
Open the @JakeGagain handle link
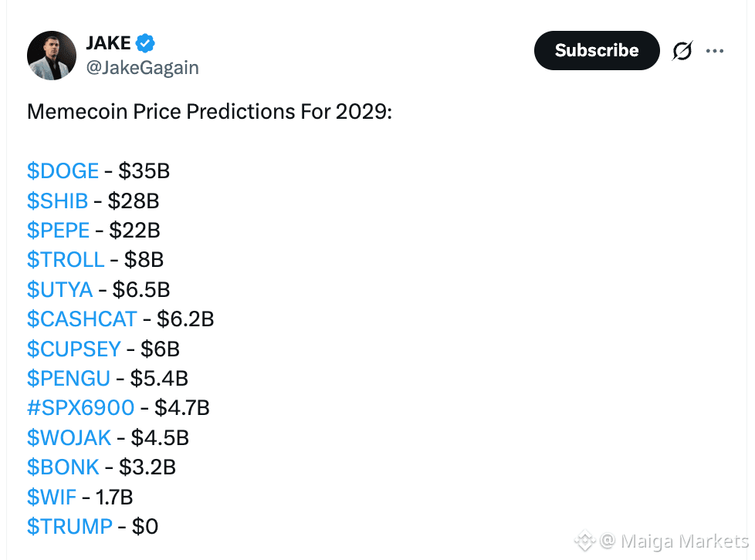(x=143, y=68)
